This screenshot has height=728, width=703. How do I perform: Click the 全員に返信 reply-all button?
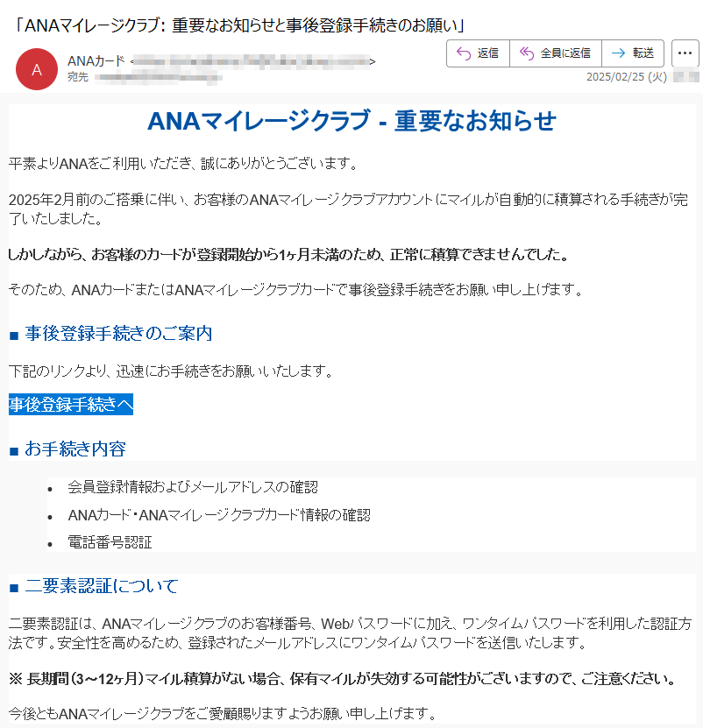click(x=556, y=53)
